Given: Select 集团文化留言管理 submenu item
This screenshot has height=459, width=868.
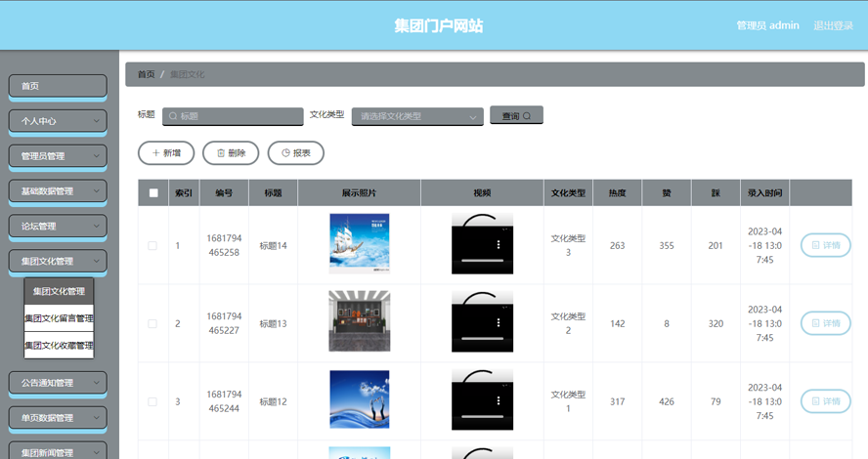Looking at the screenshot, I should [59, 318].
